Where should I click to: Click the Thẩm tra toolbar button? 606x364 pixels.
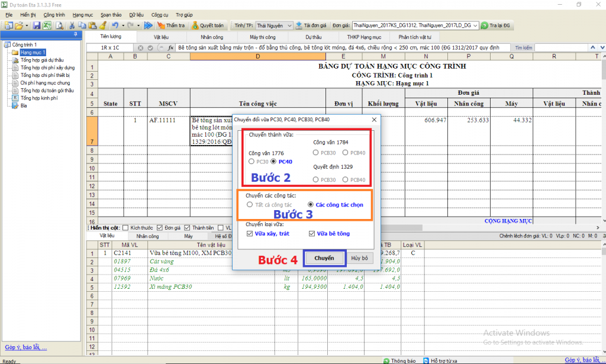coord(171,25)
